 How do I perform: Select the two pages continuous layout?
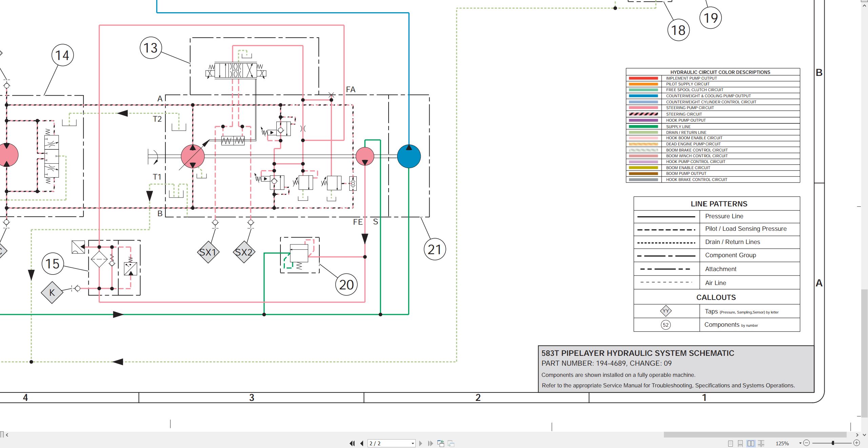[x=761, y=443]
